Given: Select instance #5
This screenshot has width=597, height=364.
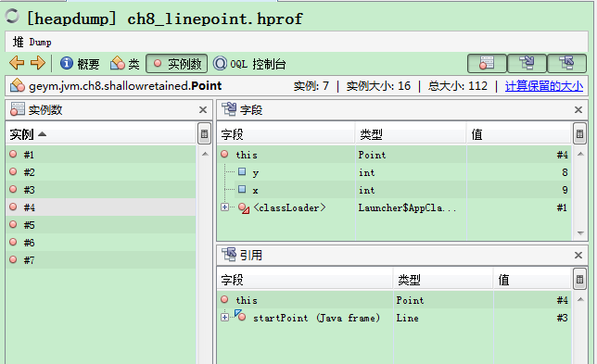Looking at the screenshot, I should pyautogui.click(x=101, y=225).
